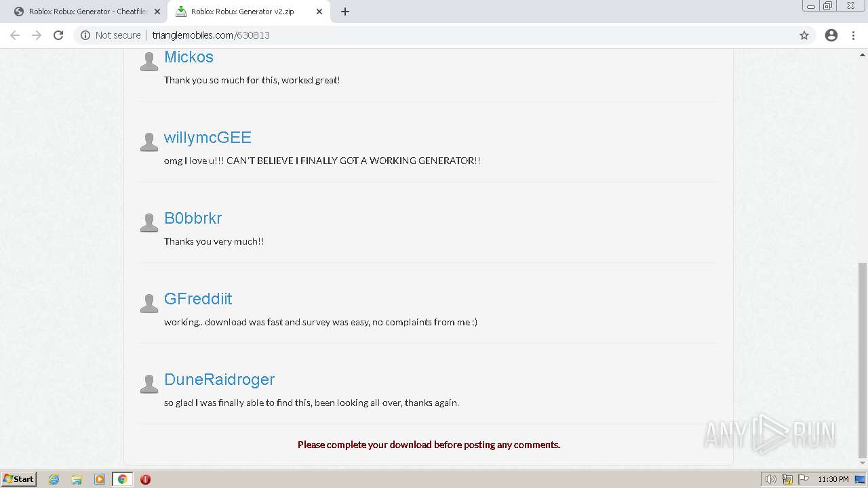The height and width of the screenshot is (488, 868).
Task: Open Windows Explorer from the taskbar
Action: 77,479
